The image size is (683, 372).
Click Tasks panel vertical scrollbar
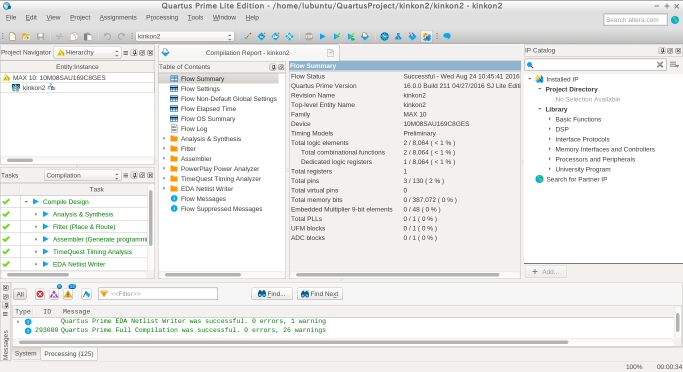pos(151,218)
